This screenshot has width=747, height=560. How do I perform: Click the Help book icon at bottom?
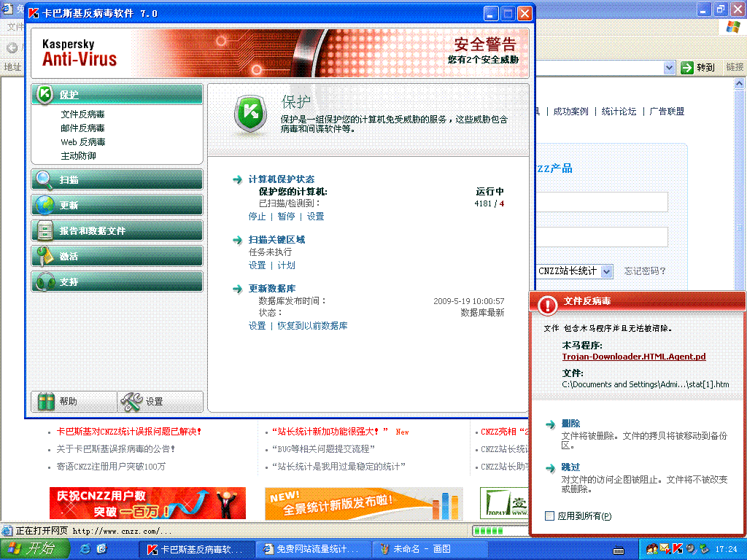pos(47,401)
